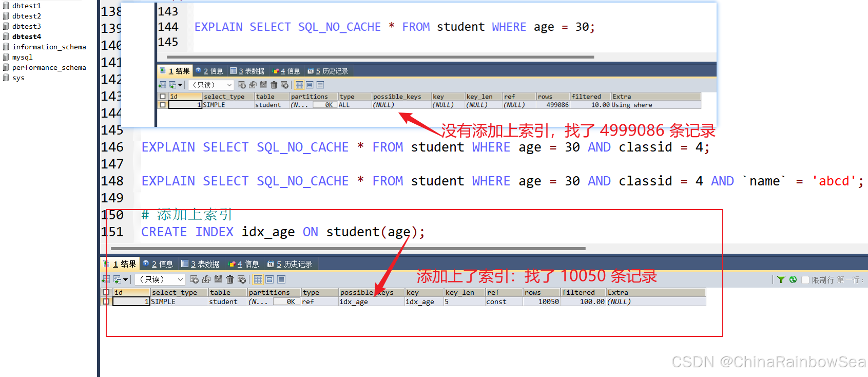Viewport: 868px width, 377px height.
Task: Select sys database in the tree
Action: click(18, 78)
